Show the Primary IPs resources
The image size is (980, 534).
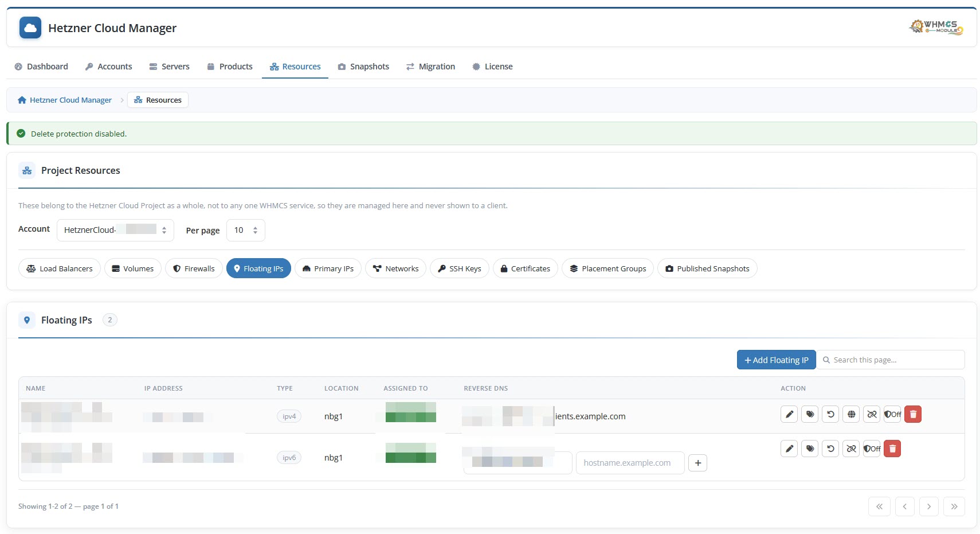328,268
